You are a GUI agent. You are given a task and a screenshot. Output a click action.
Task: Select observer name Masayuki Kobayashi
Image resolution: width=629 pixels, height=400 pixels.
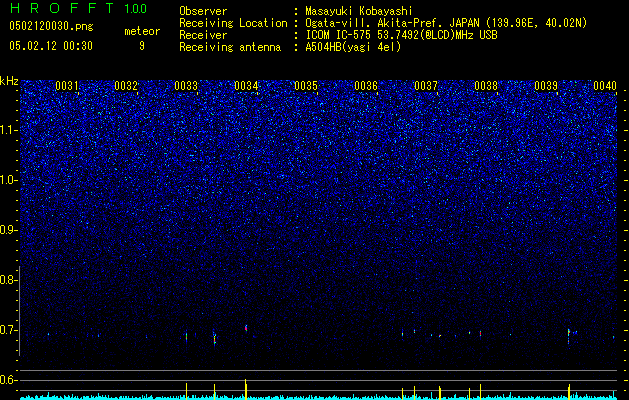coord(359,11)
